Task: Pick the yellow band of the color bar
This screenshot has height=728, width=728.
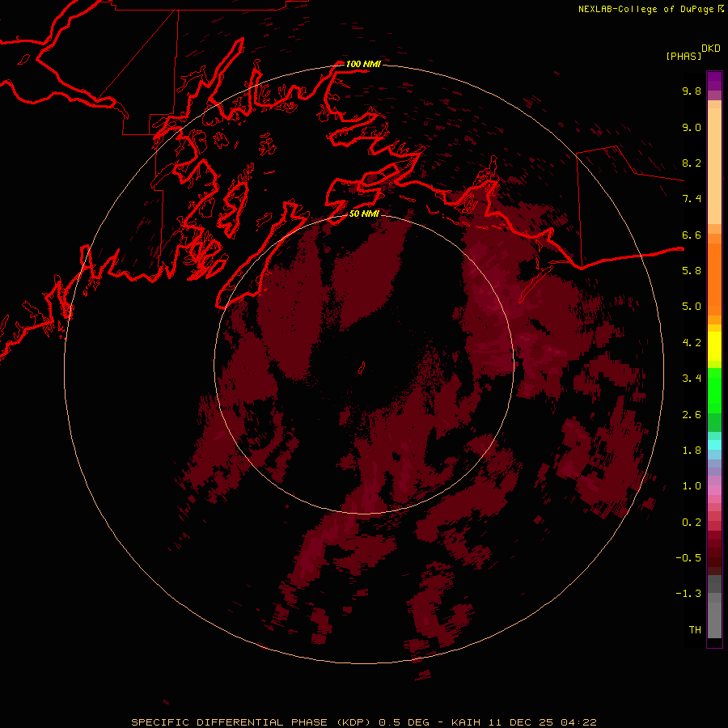Action: pyautogui.click(x=714, y=346)
